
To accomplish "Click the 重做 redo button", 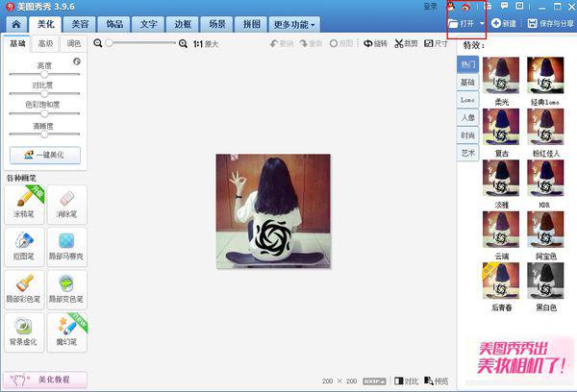I will coord(311,44).
